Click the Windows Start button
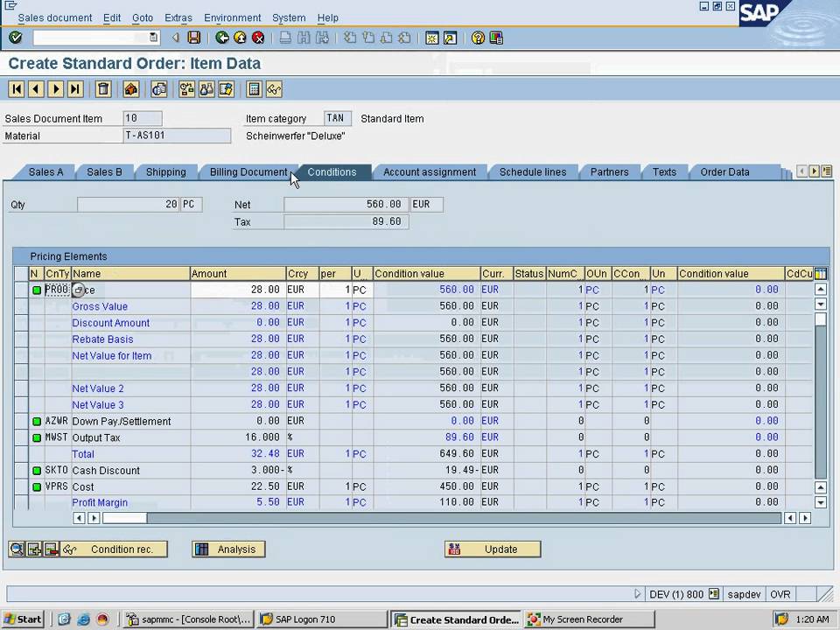 click(23, 619)
